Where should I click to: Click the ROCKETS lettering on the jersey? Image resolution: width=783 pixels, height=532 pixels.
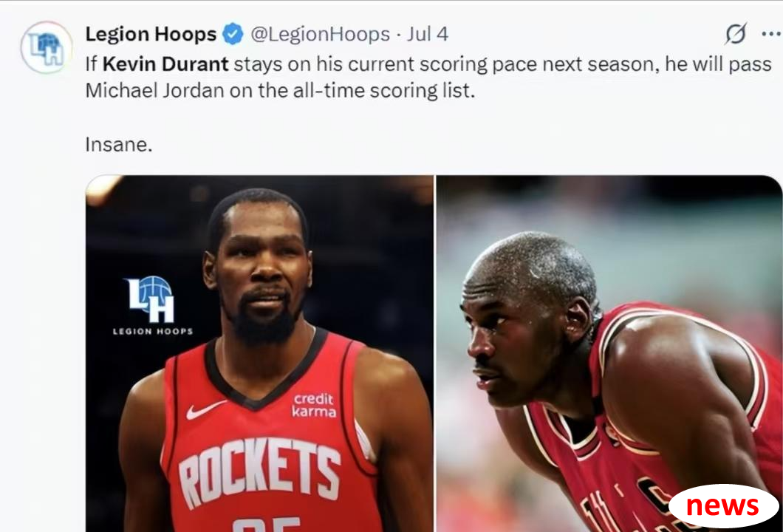point(260,472)
